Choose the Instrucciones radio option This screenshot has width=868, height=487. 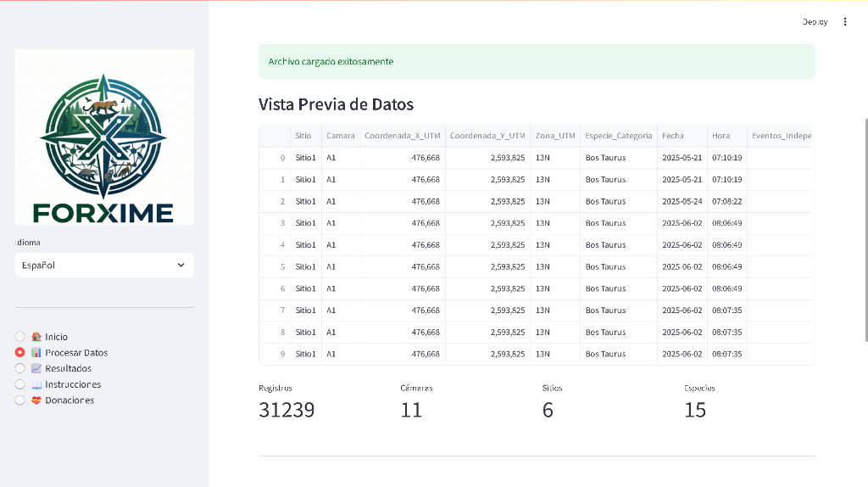[x=20, y=384]
